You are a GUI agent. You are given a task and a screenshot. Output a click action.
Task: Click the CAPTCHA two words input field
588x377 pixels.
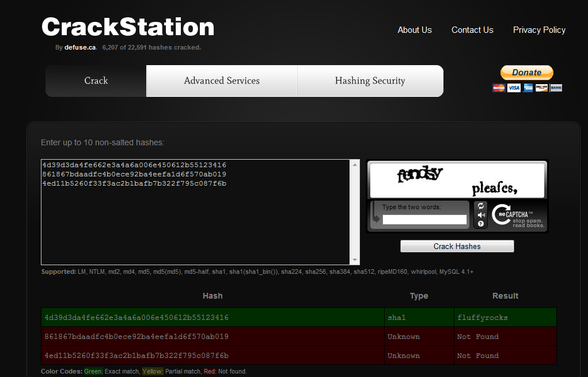click(x=424, y=220)
